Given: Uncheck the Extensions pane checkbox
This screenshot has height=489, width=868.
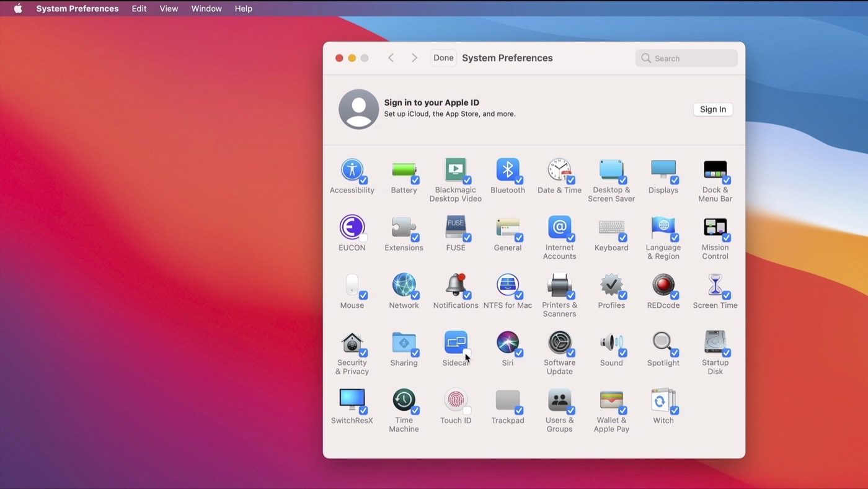Looking at the screenshot, I should (415, 238).
